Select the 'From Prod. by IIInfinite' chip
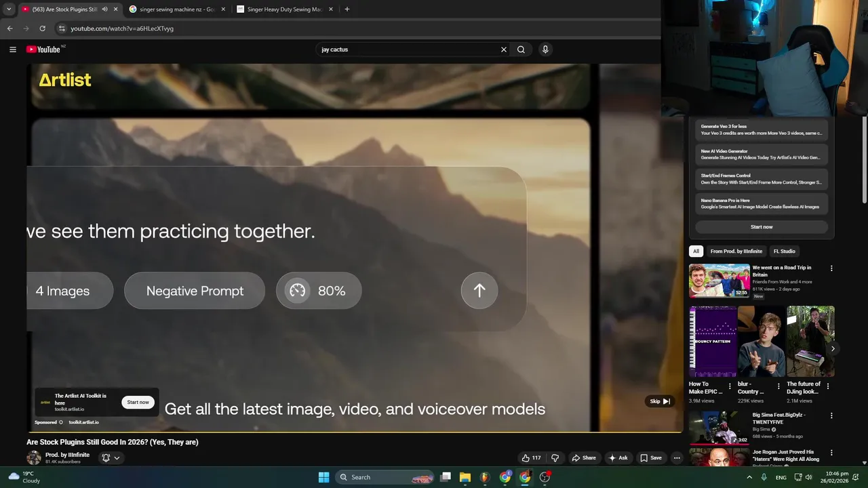The image size is (868, 488). pos(736,251)
